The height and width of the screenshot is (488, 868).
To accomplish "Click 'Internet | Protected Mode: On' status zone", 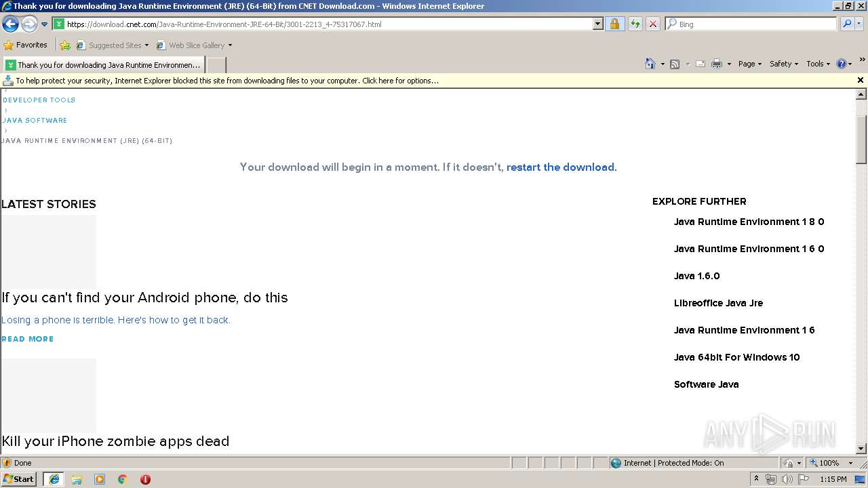I will (694, 463).
